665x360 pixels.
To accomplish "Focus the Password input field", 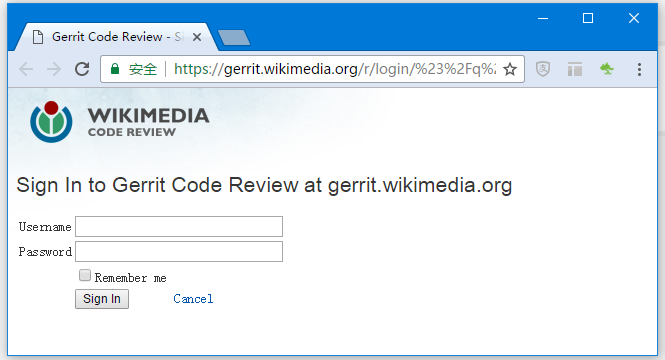I will pyautogui.click(x=179, y=251).
